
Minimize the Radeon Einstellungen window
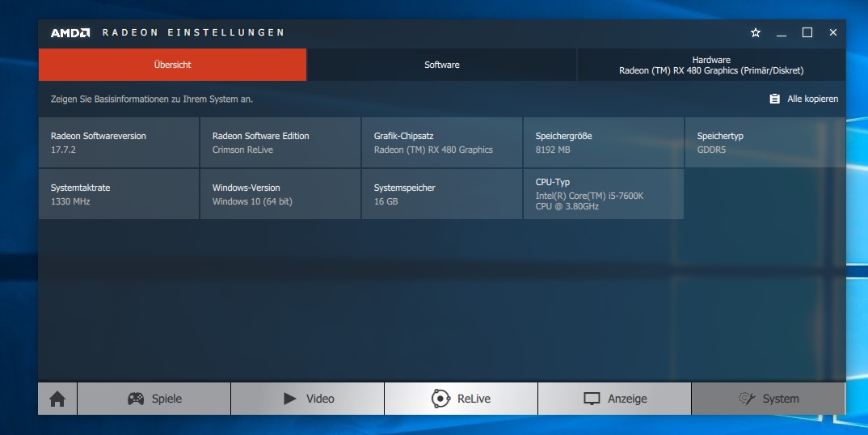click(x=782, y=32)
